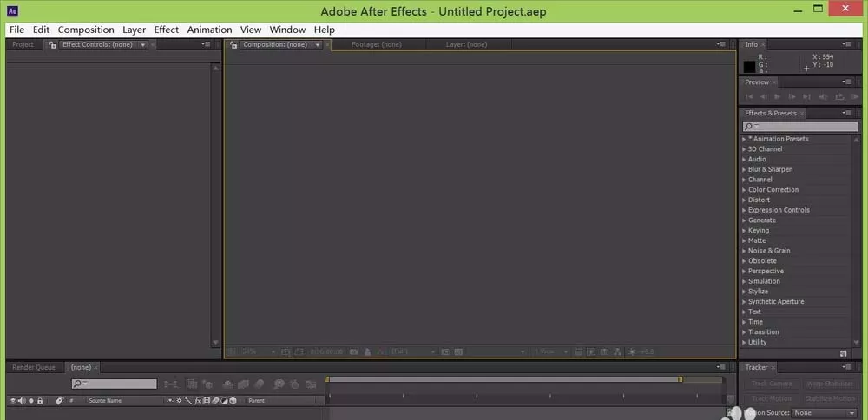Open the Effect Controls: (none) dropdown
The height and width of the screenshot is (420, 868).
coord(143,45)
